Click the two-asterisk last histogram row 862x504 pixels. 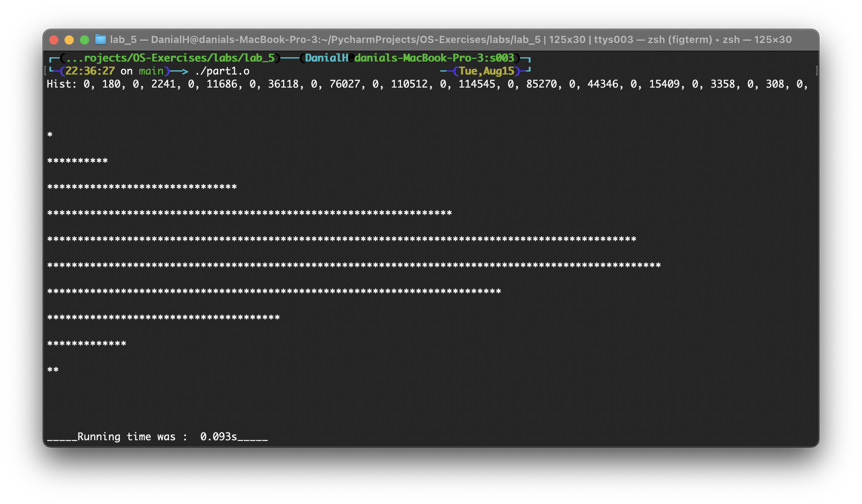[53, 370]
